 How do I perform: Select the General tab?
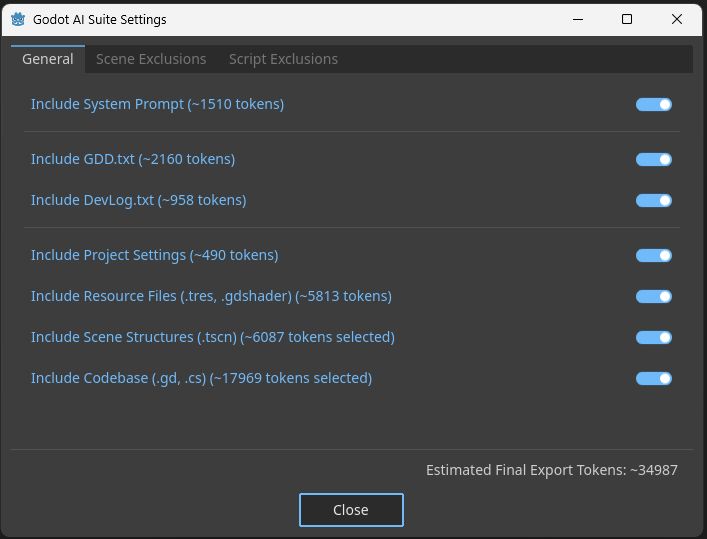[48, 59]
